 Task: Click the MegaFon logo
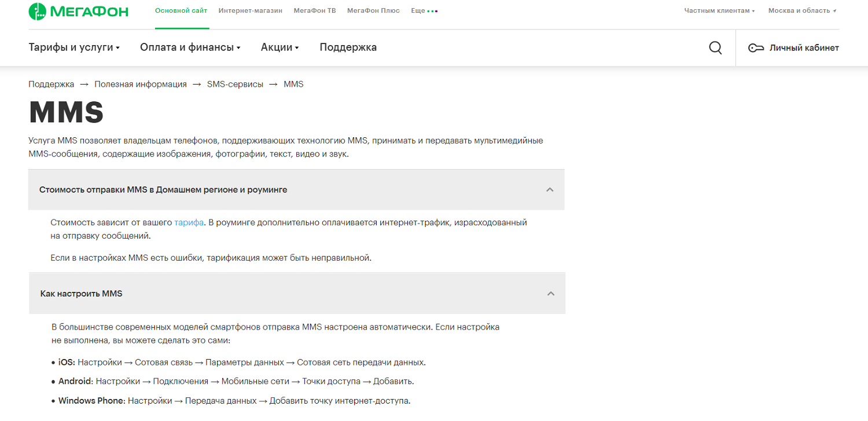[79, 11]
